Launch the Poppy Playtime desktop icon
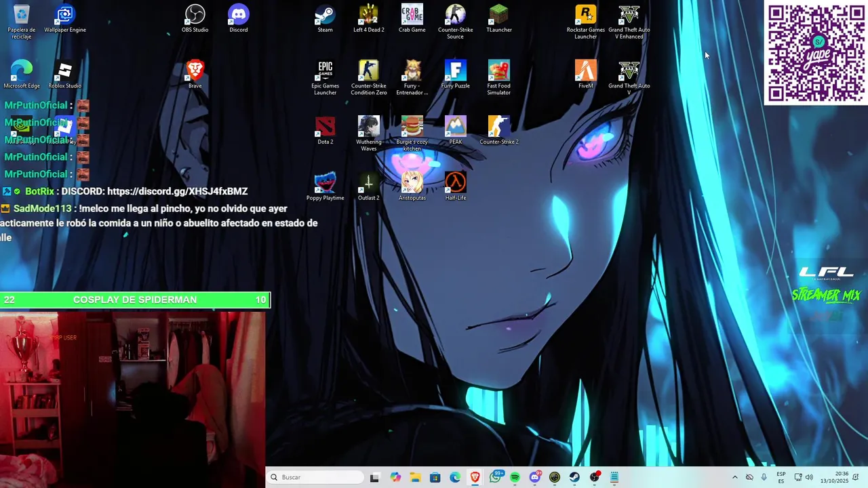 tap(325, 187)
